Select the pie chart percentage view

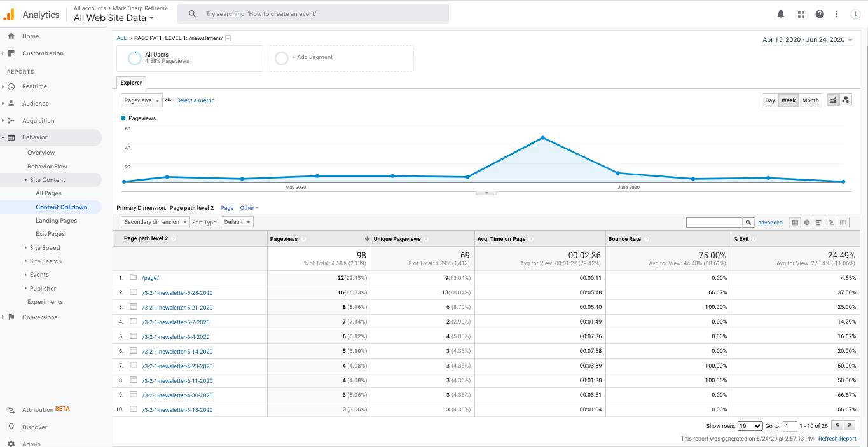807,223
